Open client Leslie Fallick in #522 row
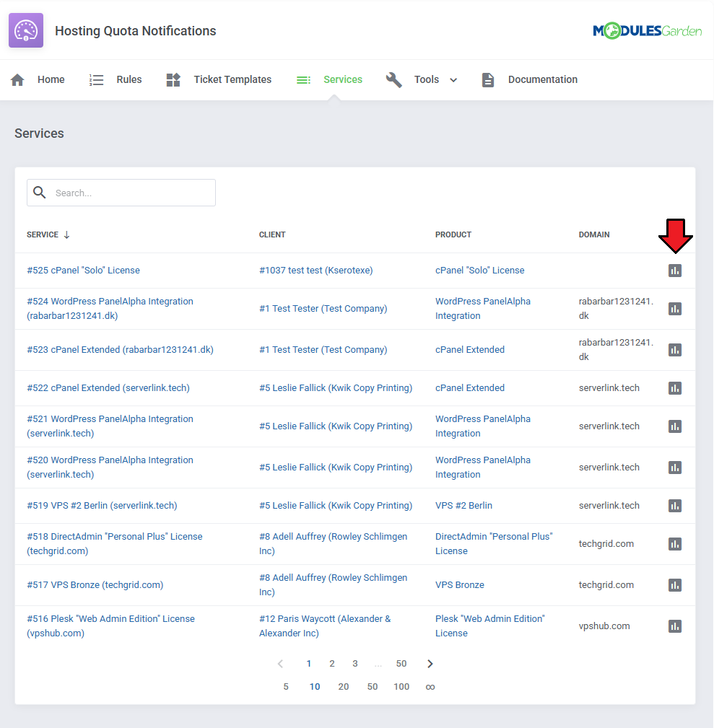714x728 pixels. click(x=336, y=387)
